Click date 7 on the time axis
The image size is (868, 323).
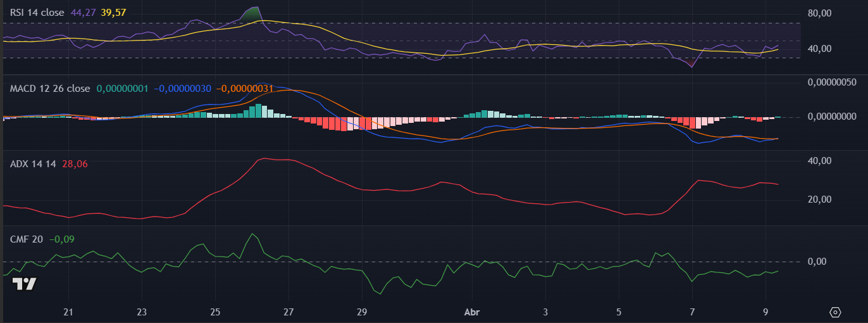click(x=692, y=312)
